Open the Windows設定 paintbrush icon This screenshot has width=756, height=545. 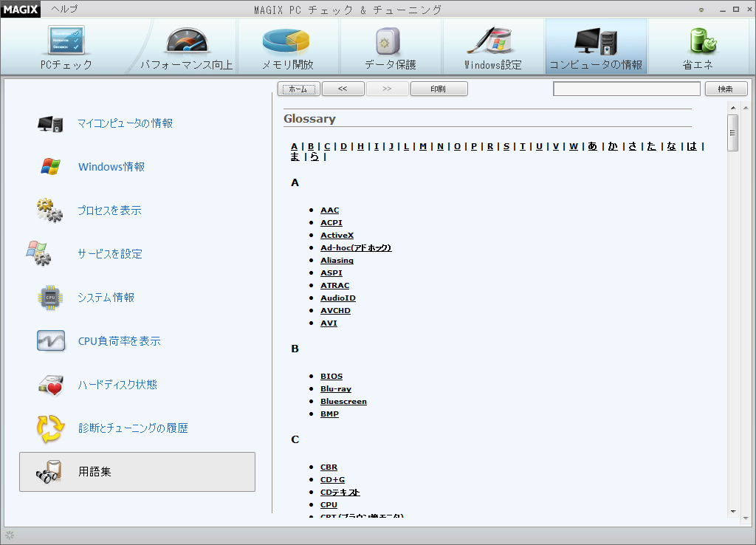490,41
